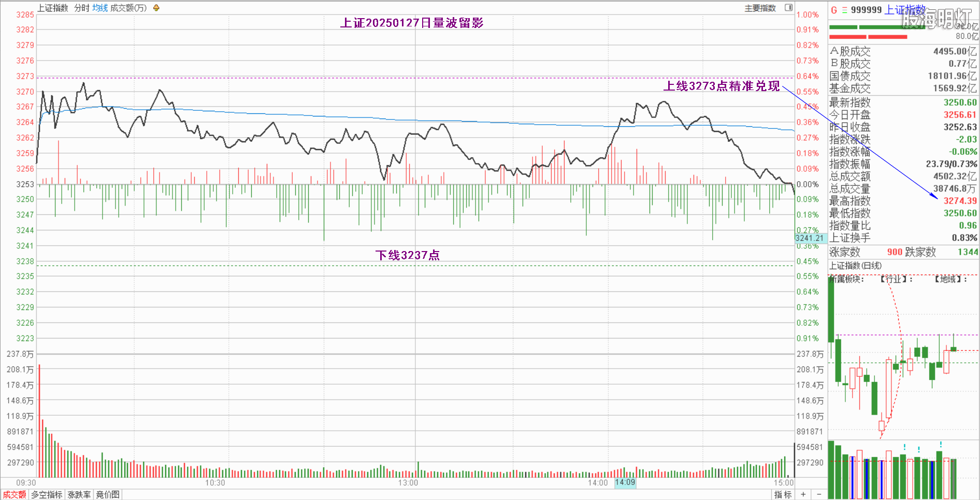Click the bell alert icon beside 成交额(万)

pos(156,8)
